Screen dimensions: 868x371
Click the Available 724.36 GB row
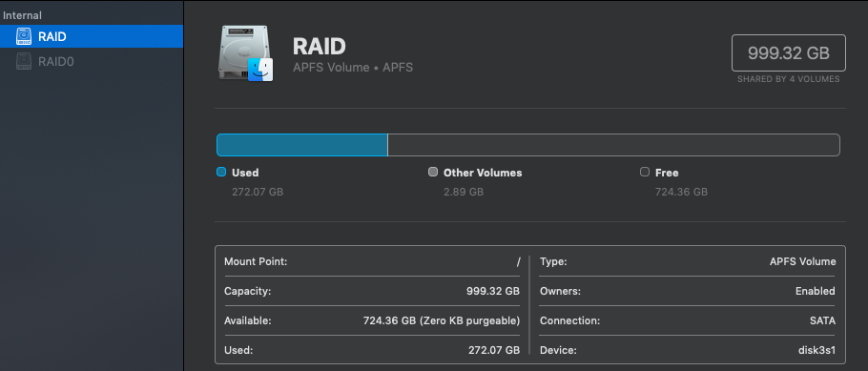click(372, 320)
